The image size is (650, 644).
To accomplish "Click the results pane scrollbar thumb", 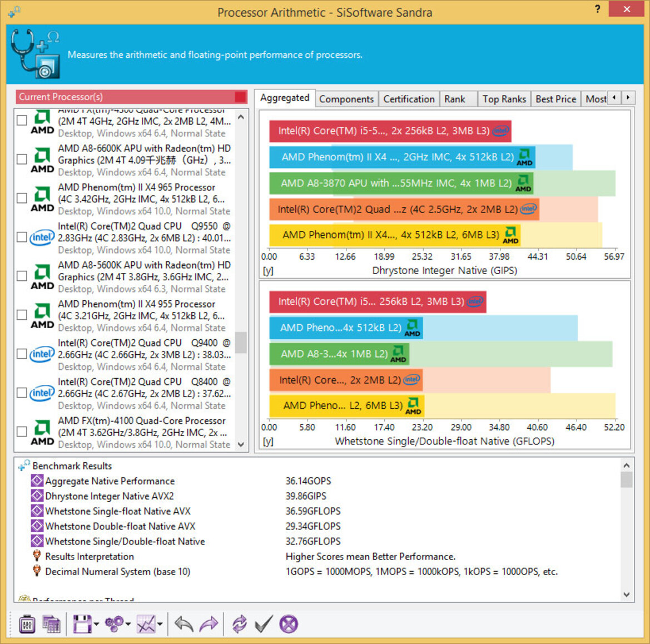I will coord(627,480).
